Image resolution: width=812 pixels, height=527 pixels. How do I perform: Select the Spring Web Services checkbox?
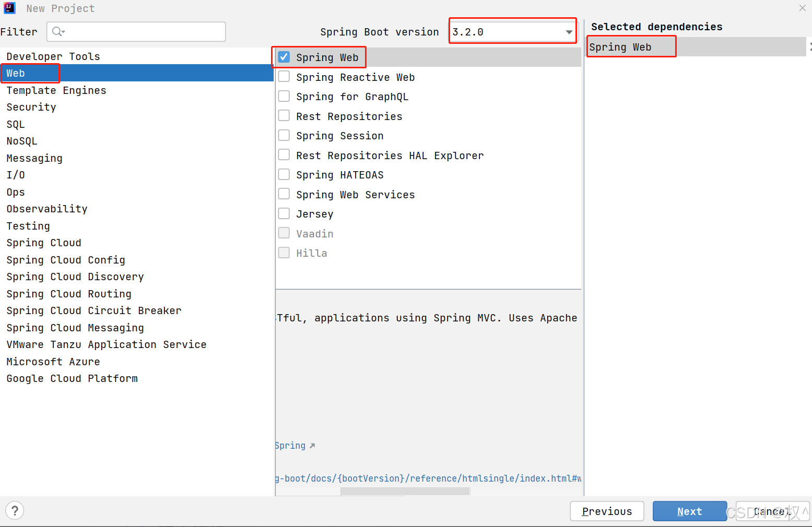coord(284,194)
